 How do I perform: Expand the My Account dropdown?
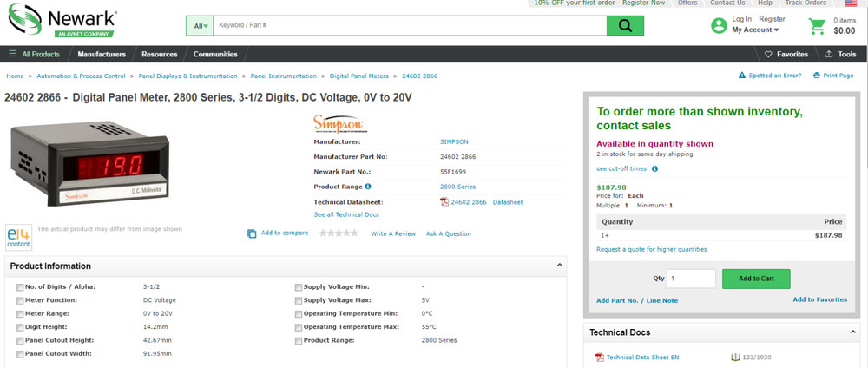[x=755, y=30]
